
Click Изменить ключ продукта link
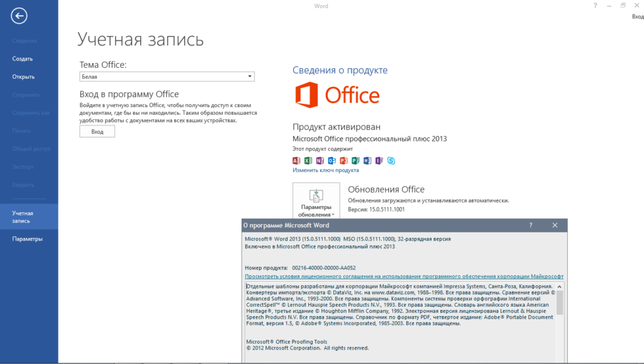326,170
